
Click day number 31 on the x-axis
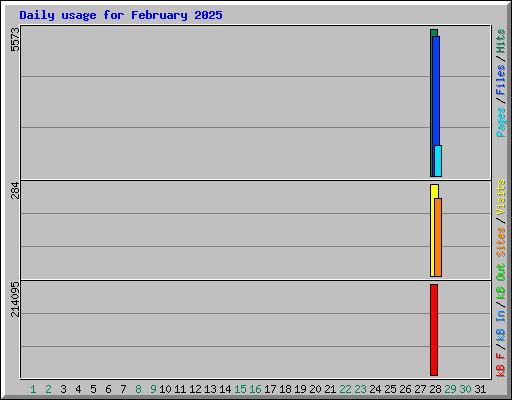pyautogui.click(x=480, y=389)
